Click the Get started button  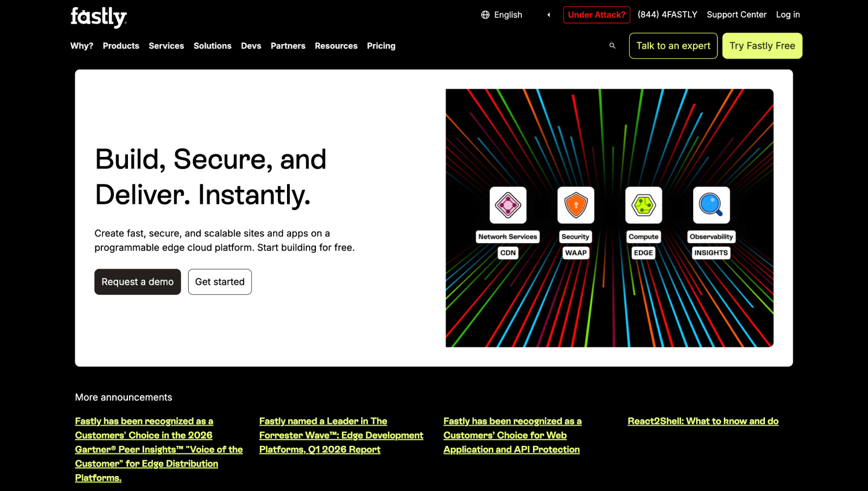pos(220,282)
